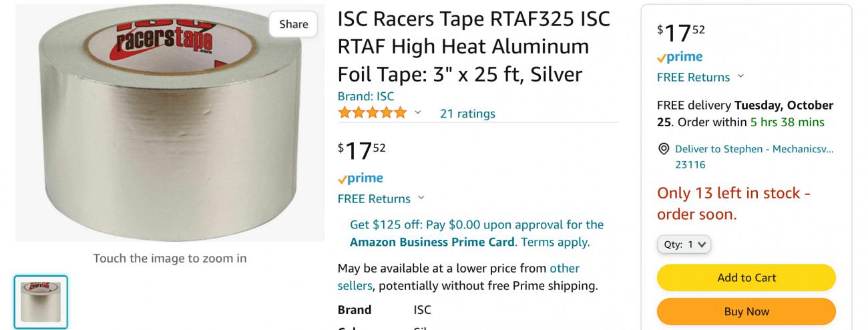Click the Share button on product image
The width and height of the screenshot is (868, 330).
click(x=293, y=24)
